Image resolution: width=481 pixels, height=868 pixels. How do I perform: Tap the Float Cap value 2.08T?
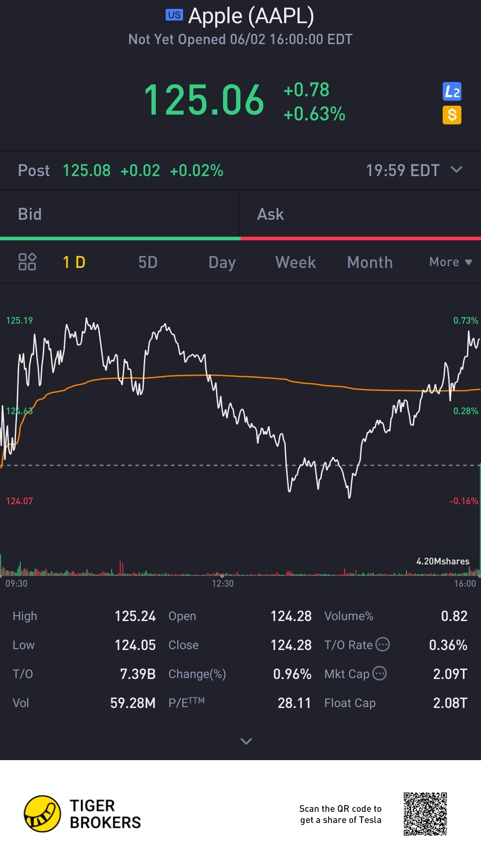[x=450, y=703]
